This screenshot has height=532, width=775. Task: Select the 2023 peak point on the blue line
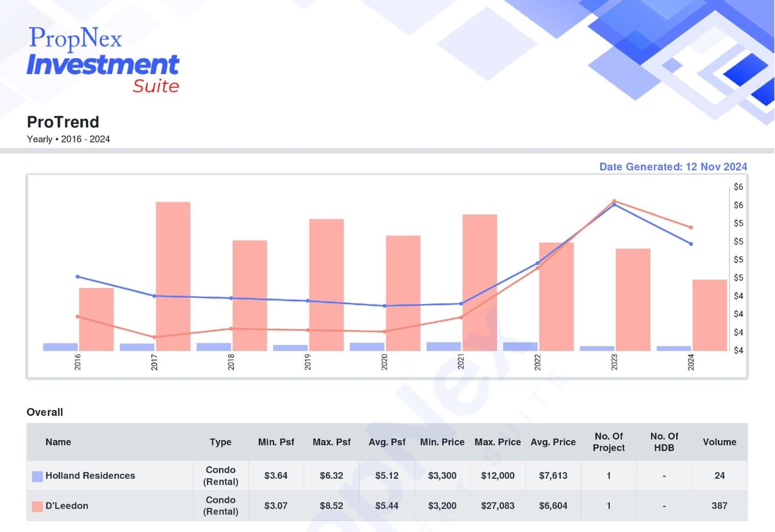click(x=614, y=205)
